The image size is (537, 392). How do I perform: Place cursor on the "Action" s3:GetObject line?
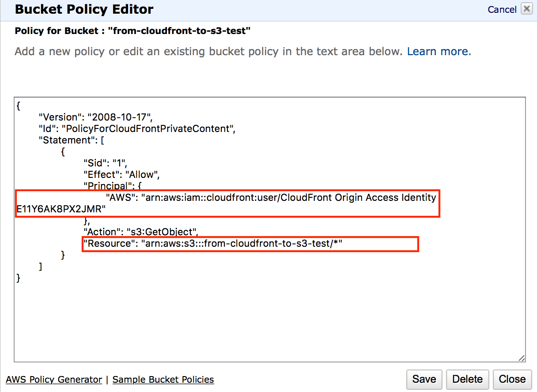tap(141, 232)
